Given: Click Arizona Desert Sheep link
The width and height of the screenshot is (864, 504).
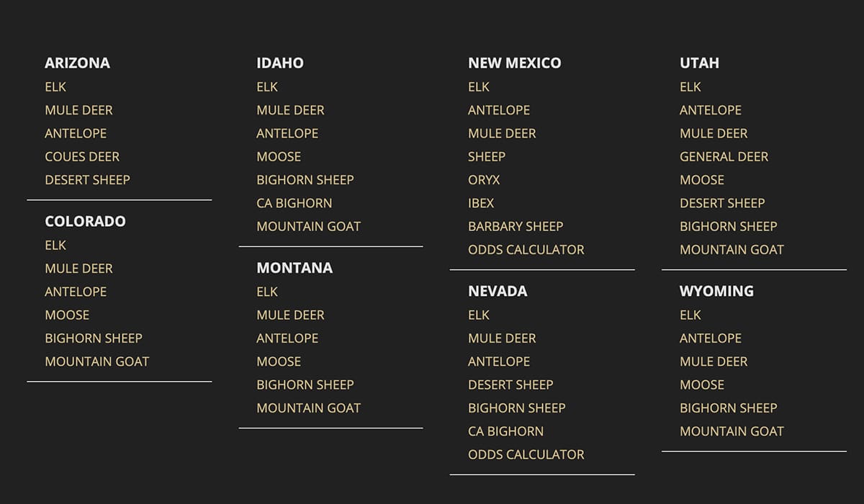Looking at the screenshot, I should click(87, 180).
